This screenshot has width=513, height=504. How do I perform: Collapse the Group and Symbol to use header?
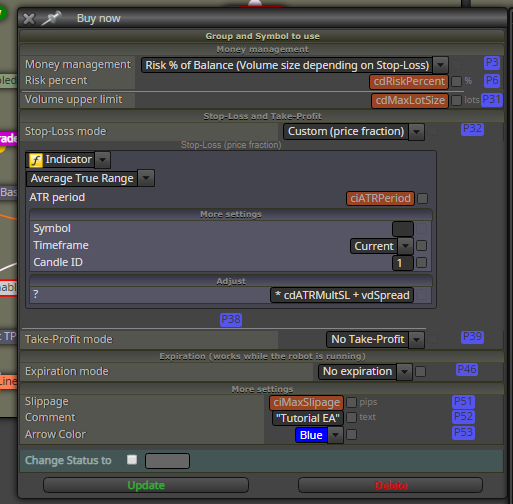click(x=262, y=36)
